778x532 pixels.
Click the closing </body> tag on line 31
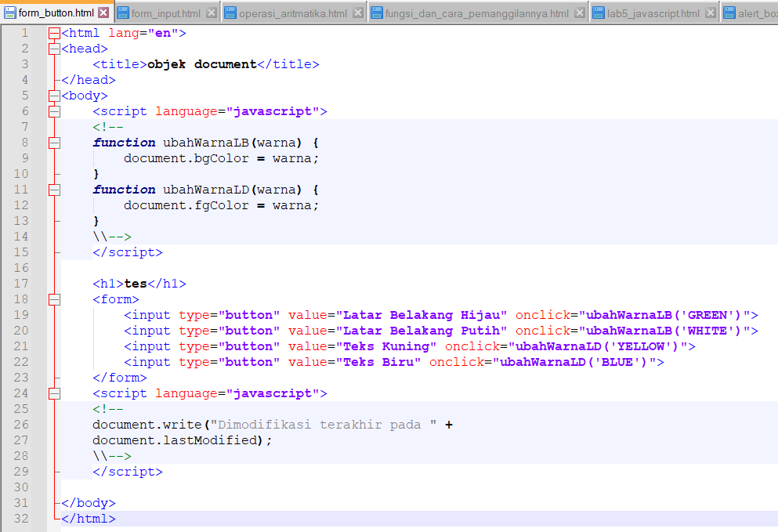(89, 503)
